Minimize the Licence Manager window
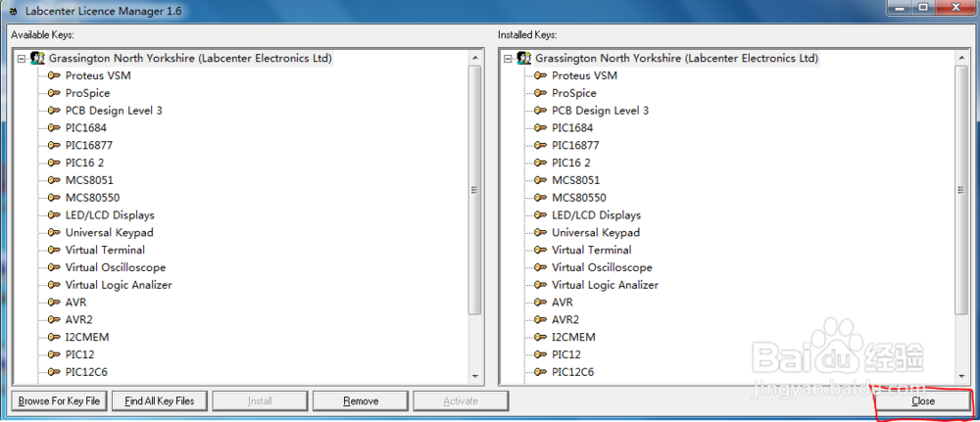The height and width of the screenshot is (422, 980). [898, 8]
